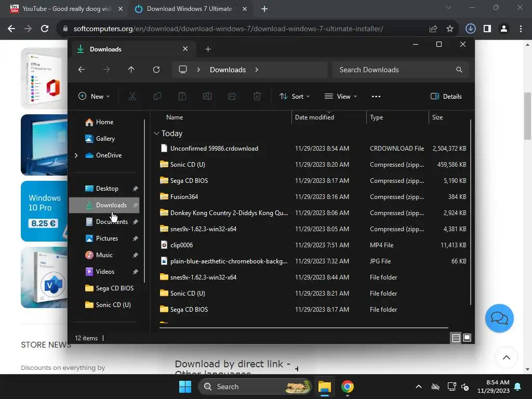Close the YouTube browser tab
The image size is (532, 399).
tap(121, 9)
